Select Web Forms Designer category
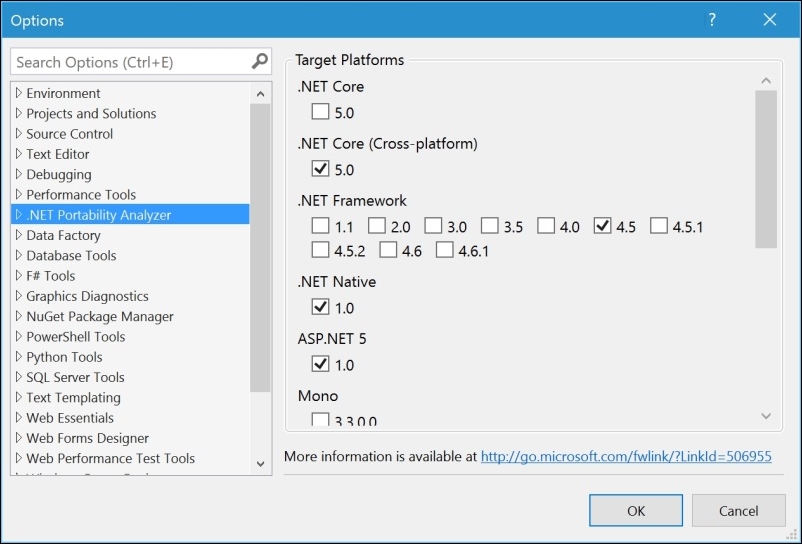This screenshot has width=802, height=544. (87, 438)
